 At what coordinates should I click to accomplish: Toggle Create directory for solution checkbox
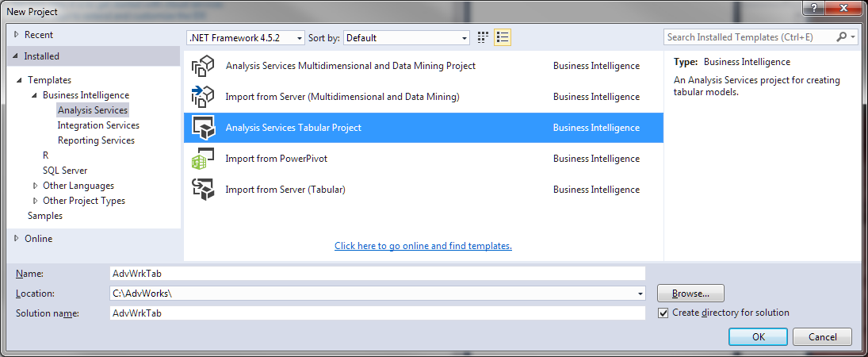(663, 313)
